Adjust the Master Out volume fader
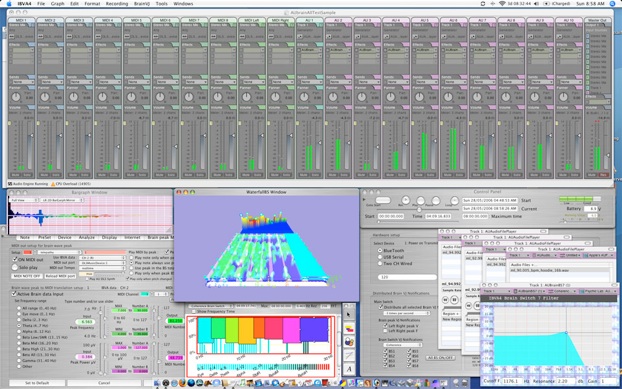Image resolution: width=622 pixels, height=389 pixels. tap(608, 156)
